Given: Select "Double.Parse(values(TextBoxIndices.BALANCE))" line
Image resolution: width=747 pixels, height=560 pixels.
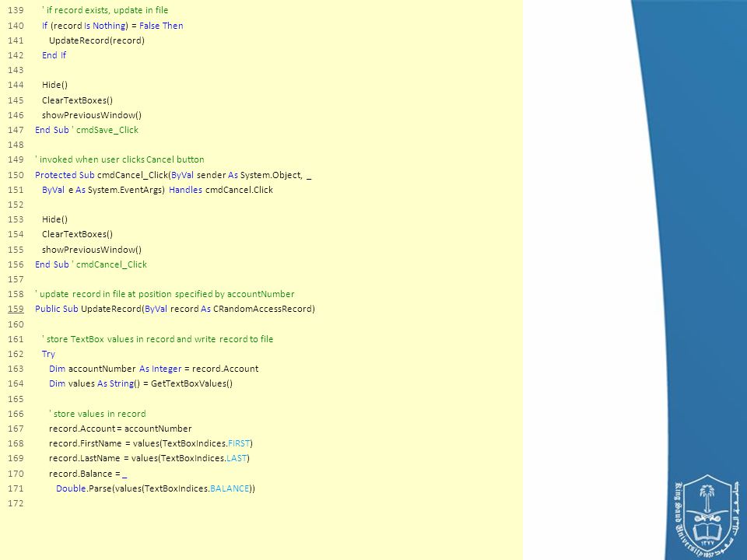Looking at the screenshot, I should (x=156, y=488).
